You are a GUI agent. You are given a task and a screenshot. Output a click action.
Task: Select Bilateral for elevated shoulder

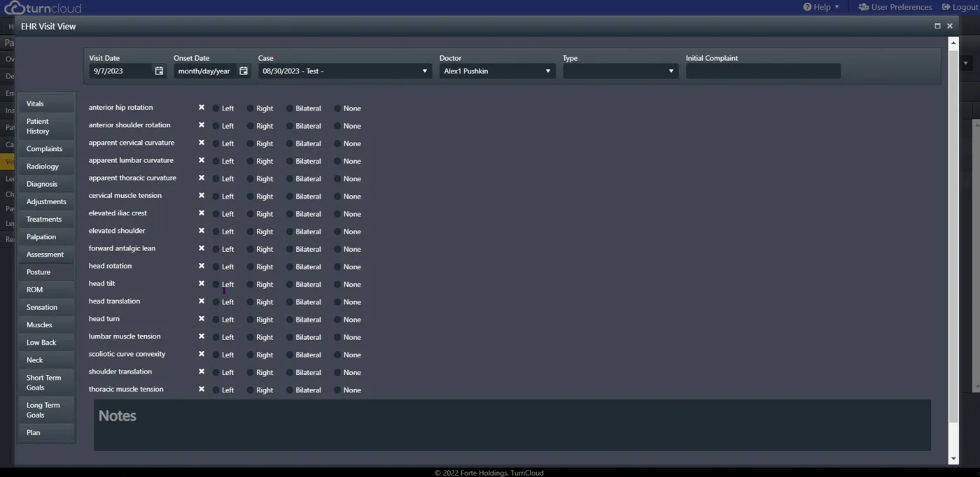290,232
